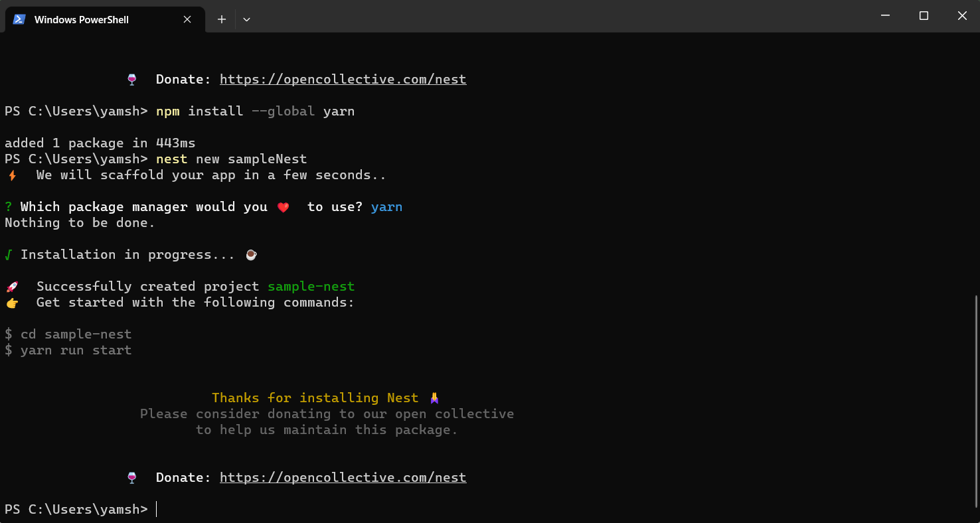The width and height of the screenshot is (980, 523).
Task: Open the bottom opencollective.com/nest donate link
Action: click(343, 477)
